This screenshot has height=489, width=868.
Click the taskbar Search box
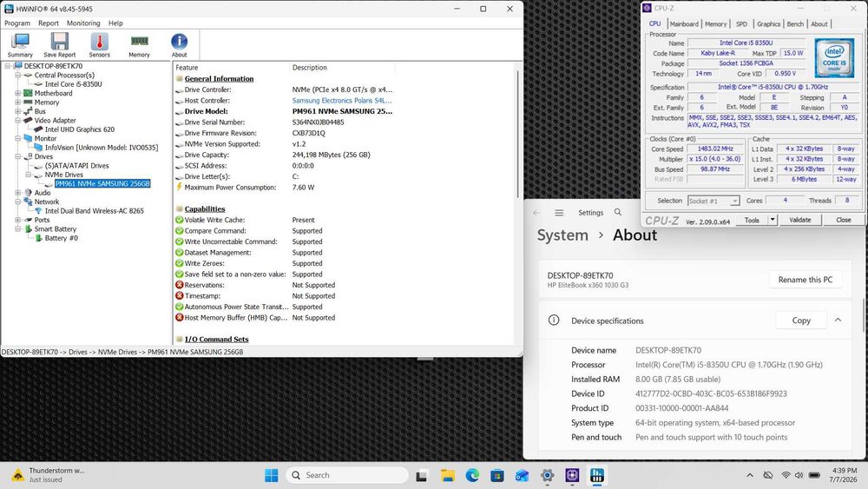click(x=348, y=475)
